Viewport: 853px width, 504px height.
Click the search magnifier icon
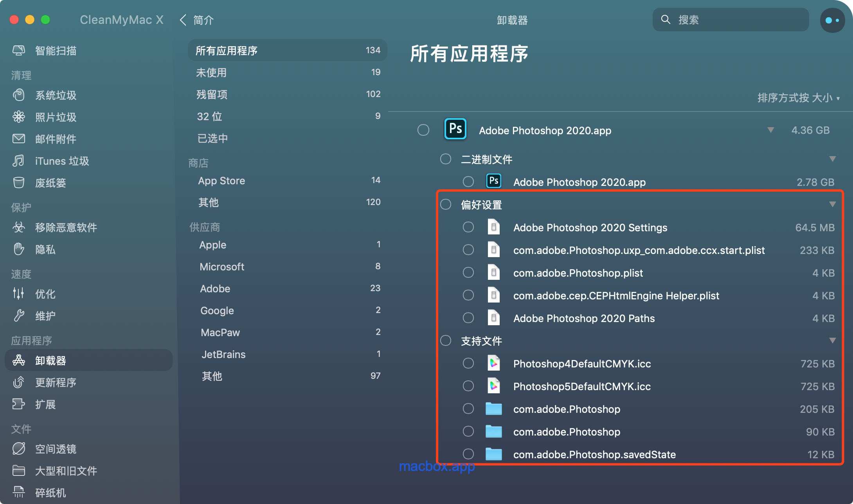tap(665, 20)
